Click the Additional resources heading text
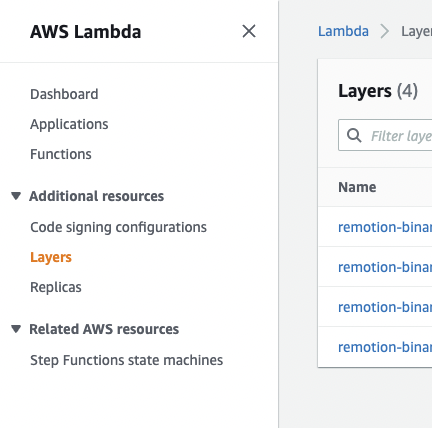 pyautogui.click(x=96, y=196)
